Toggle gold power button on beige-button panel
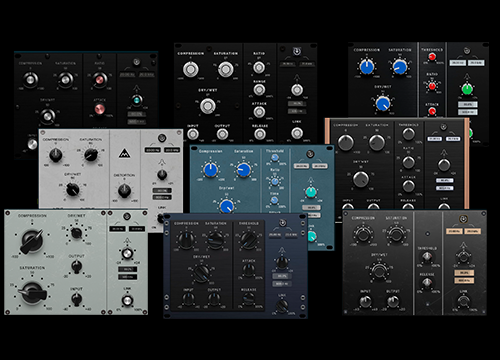The height and width of the screenshot is (360, 500). point(463,219)
